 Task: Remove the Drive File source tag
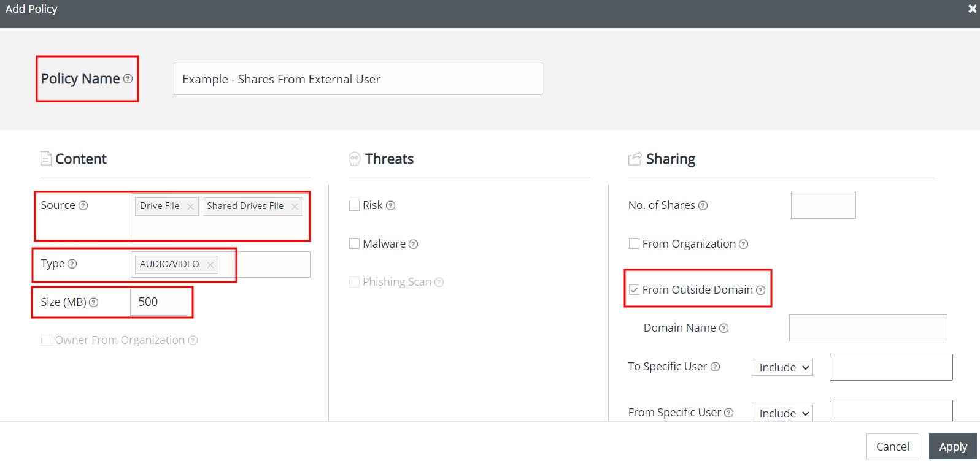pos(190,207)
